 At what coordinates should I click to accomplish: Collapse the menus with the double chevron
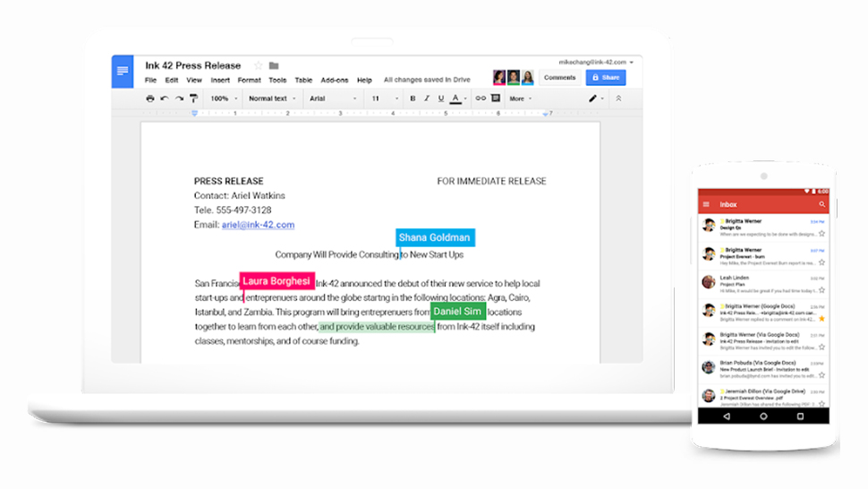pyautogui.click(x=618, y=99)
